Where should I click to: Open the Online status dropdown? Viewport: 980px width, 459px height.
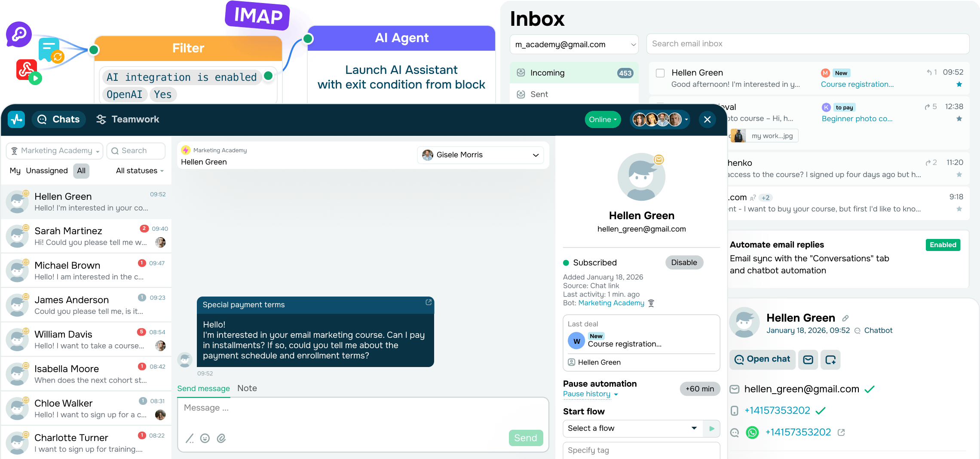(x=603, y=119)
